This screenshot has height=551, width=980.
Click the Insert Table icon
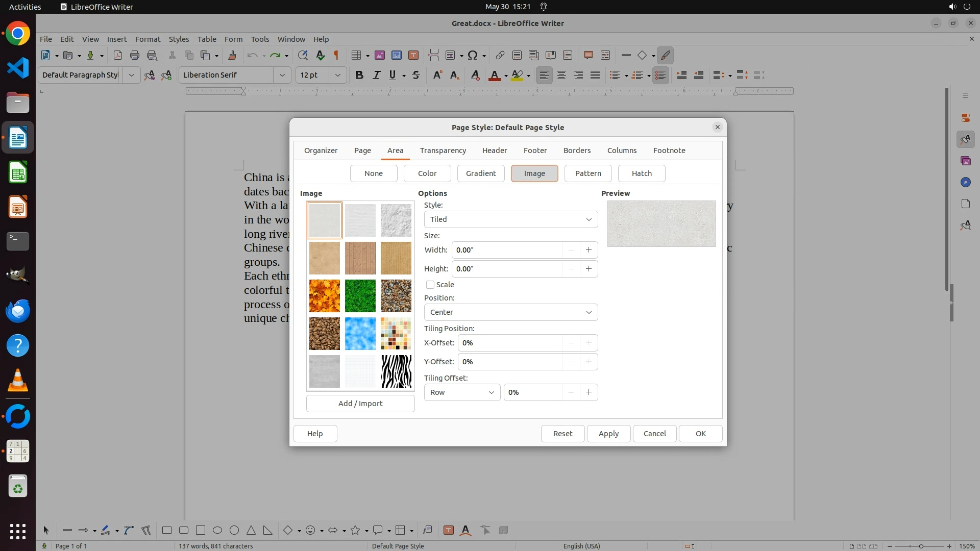click(x=356, y=55)
